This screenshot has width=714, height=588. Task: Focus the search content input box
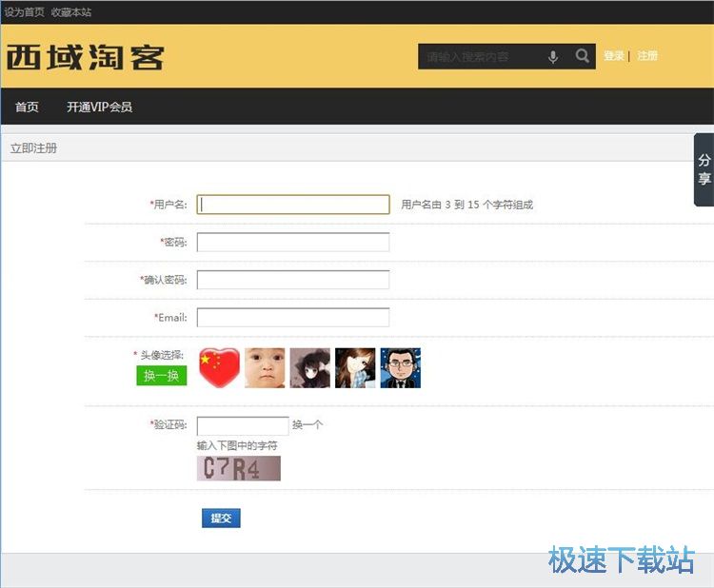pos(481,57)
